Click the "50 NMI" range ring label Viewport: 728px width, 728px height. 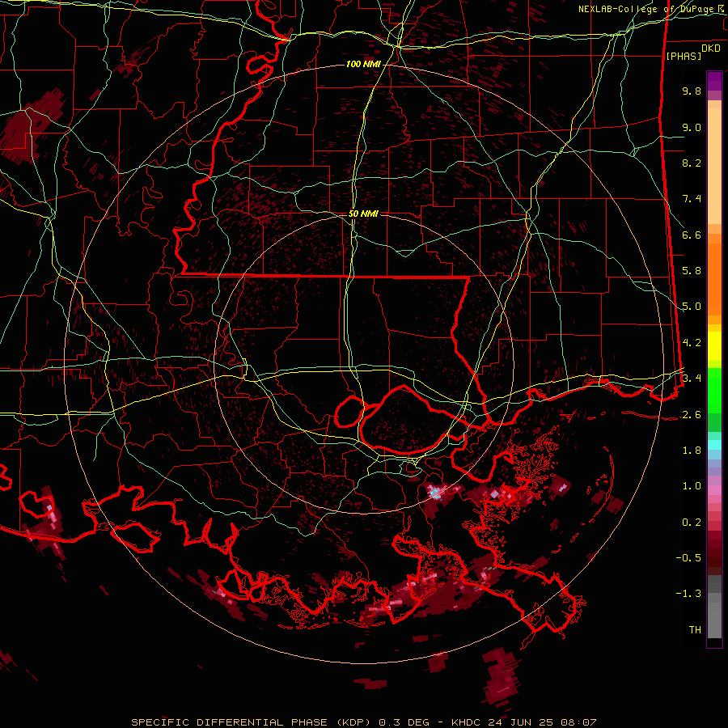coord(363,214)
